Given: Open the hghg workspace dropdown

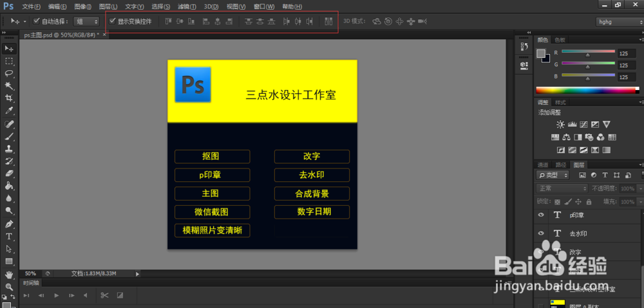Looking at the screenshot, I should (620, 22).
